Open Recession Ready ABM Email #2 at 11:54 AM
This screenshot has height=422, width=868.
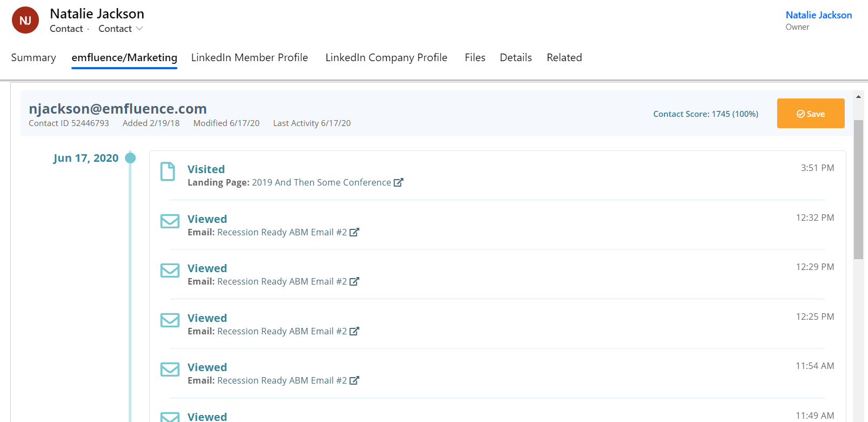282,380
